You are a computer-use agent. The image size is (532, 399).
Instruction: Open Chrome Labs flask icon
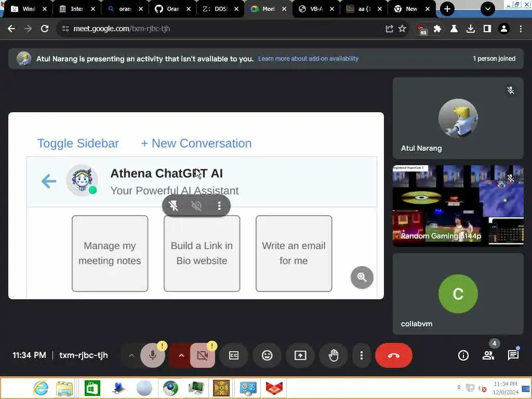[454, 29]
